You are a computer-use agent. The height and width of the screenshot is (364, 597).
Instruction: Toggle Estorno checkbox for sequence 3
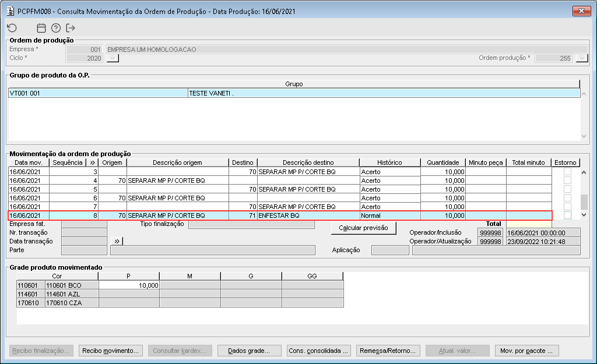click(x=567, y=172)
